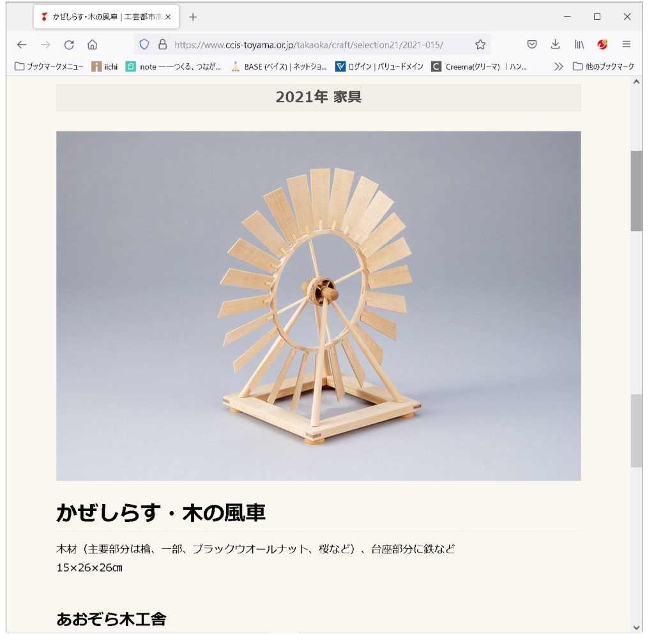The image size is (654, 644).
Task: Bookmark this page with the star
Action: (x=480, y=45)
